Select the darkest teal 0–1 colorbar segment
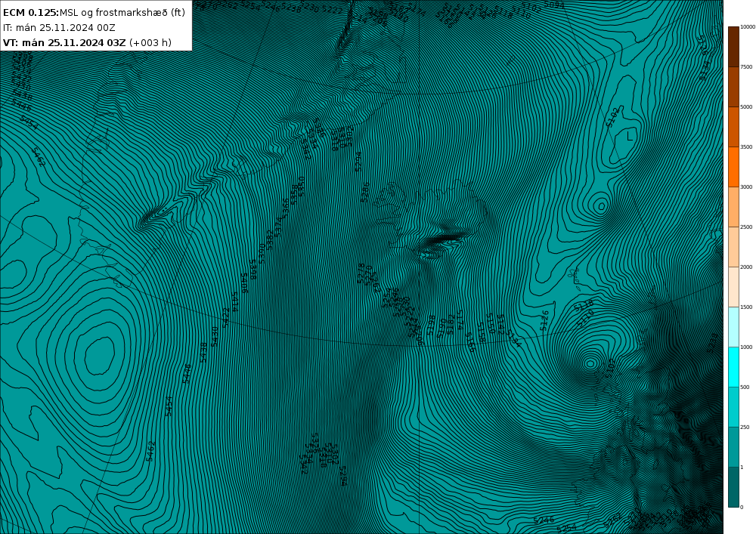 point(733,487)
